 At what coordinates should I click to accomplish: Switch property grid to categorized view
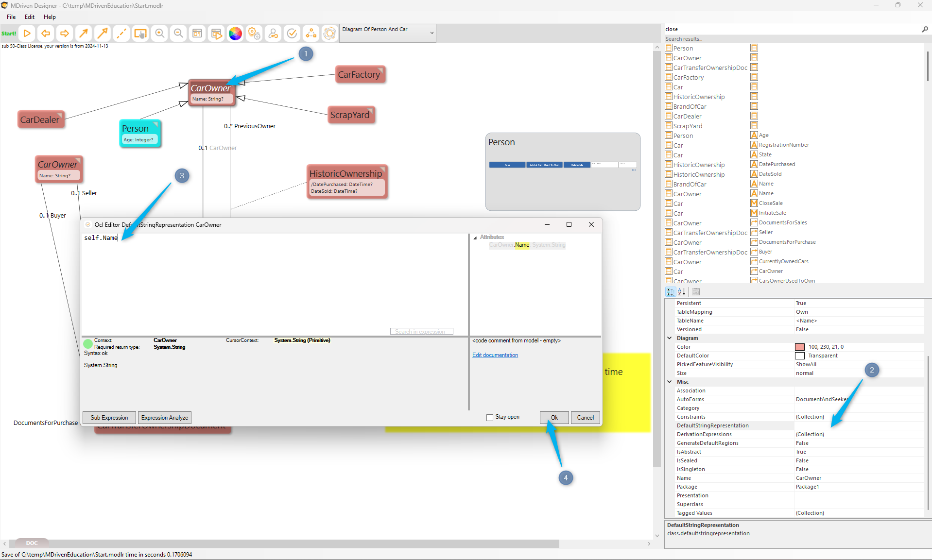(x=671, y=292)
